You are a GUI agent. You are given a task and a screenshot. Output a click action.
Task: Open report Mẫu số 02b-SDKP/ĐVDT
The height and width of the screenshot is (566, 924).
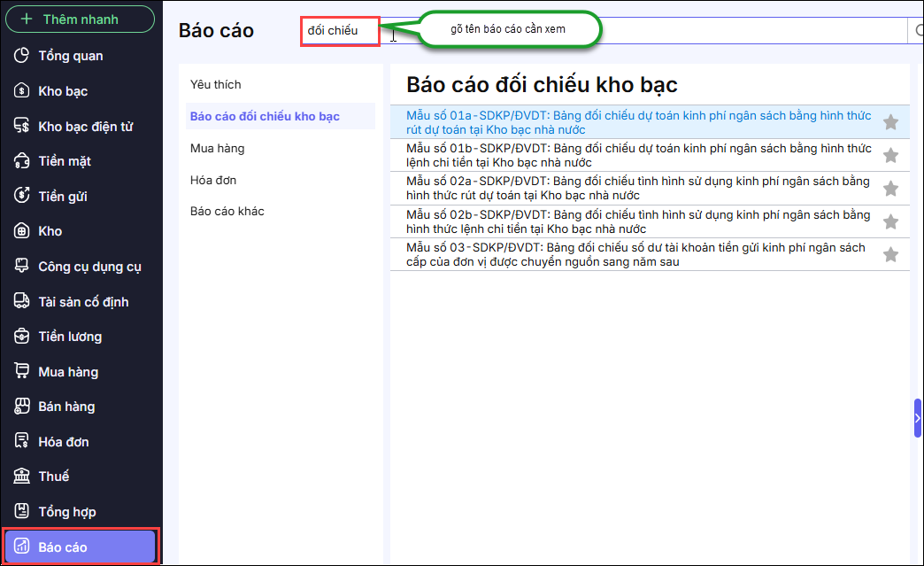(x=637, y=221)
